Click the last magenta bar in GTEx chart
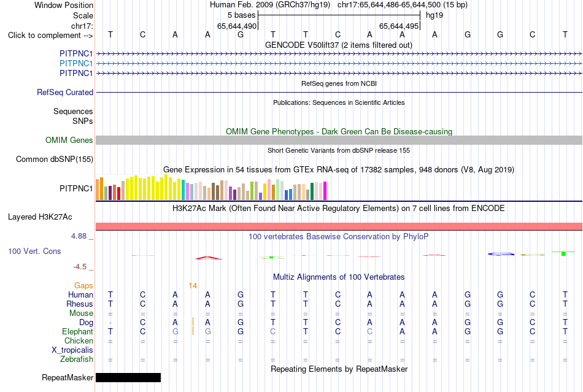Image resolution: width=583 pixels, height=392 pixels. [x=325, y=191]
